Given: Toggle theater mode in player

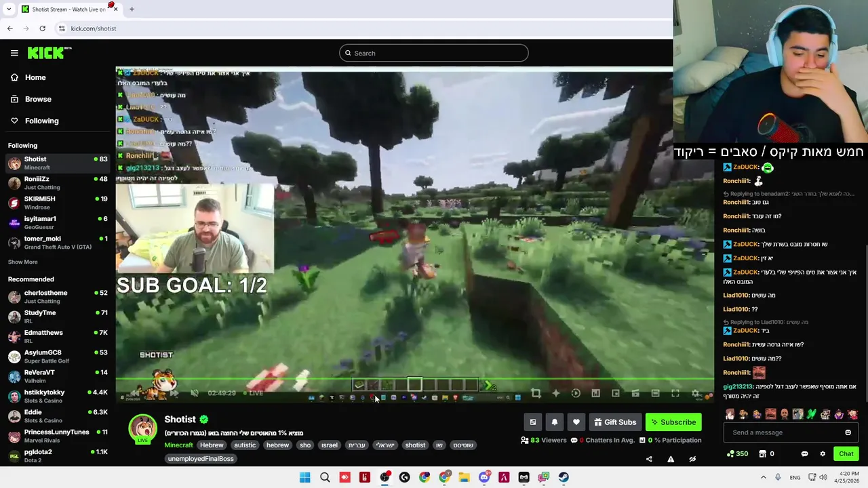Looking at the screenshot, I should (655, 393).
